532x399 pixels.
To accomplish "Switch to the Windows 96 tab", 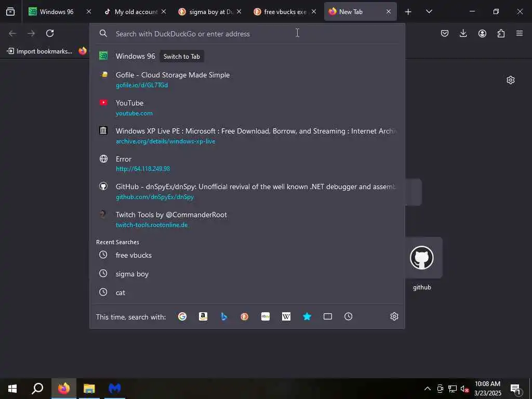I will 57,12.
